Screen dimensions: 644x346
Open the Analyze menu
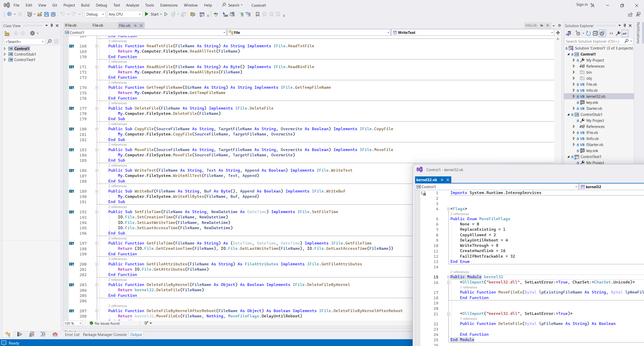pos(132,5)
